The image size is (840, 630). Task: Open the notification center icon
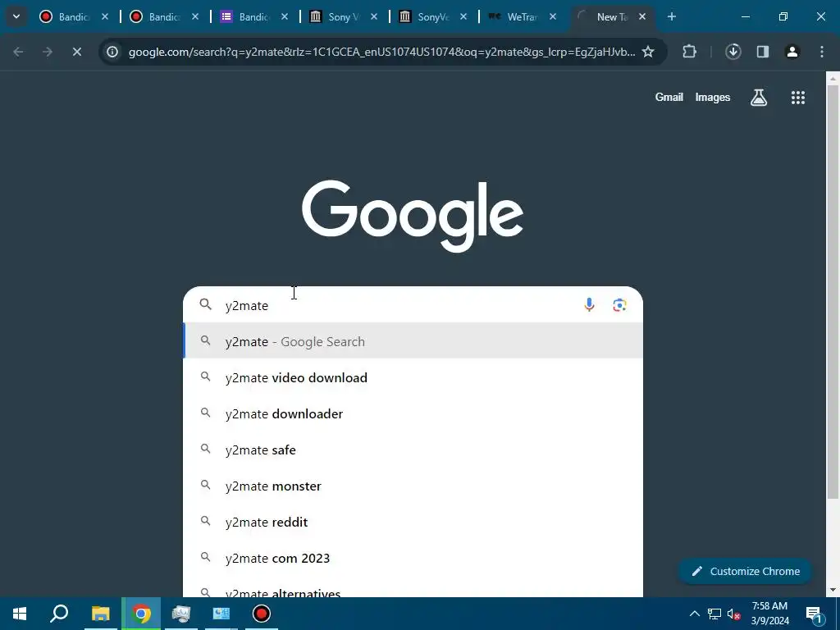coord(814,614)
